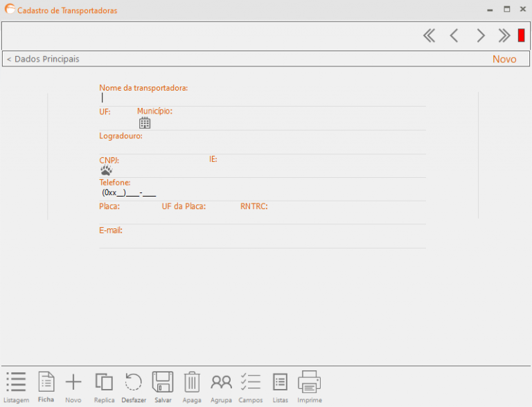Click the Novo plus icon in toolbar
Image resolution: width=532 pixels, height=407 pixels.
(73, 383)
